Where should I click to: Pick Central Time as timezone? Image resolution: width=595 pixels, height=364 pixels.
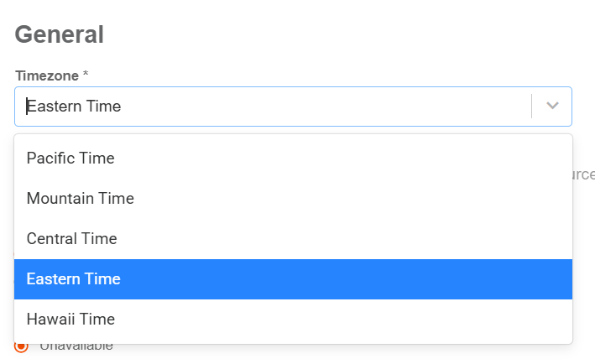pyautogui.click(x=71, y=239)
